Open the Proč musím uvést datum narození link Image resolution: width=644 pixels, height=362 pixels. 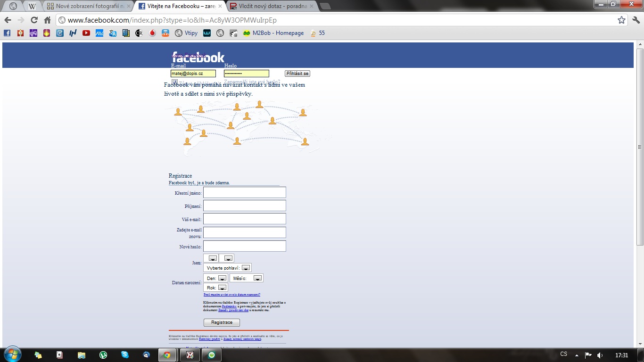pos(232,295)
